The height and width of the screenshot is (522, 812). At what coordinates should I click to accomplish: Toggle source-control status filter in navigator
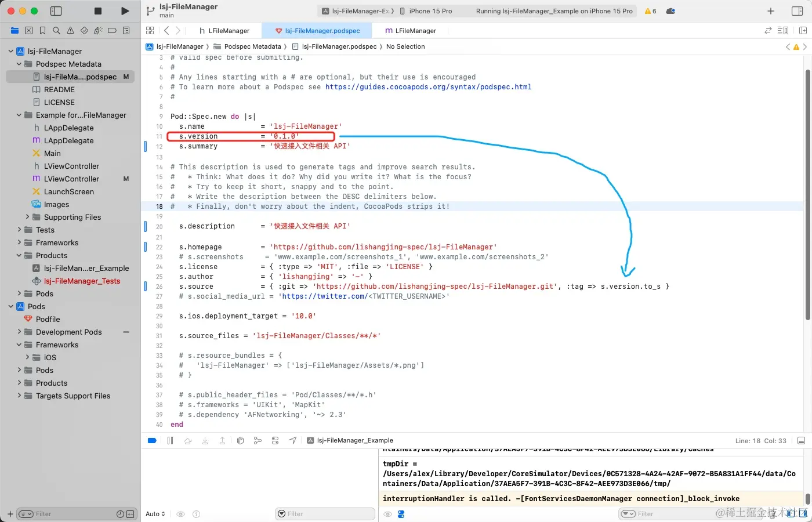click(x=130, y=514)
